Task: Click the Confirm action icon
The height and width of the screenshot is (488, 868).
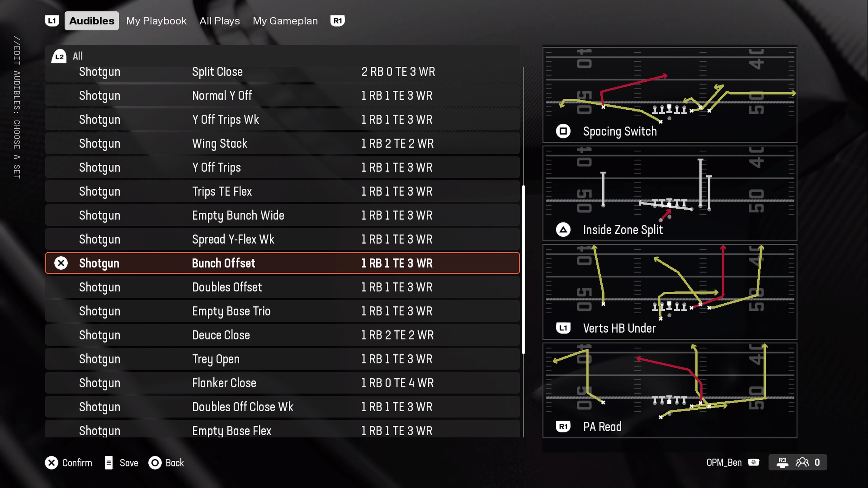Action: (x=51, y=462)
